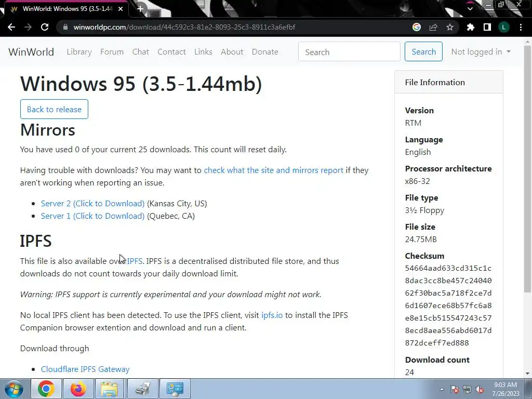Open the Library menu item
This screenshot has height=399, width=532.
pyautogui.click(x=79, y=52)
